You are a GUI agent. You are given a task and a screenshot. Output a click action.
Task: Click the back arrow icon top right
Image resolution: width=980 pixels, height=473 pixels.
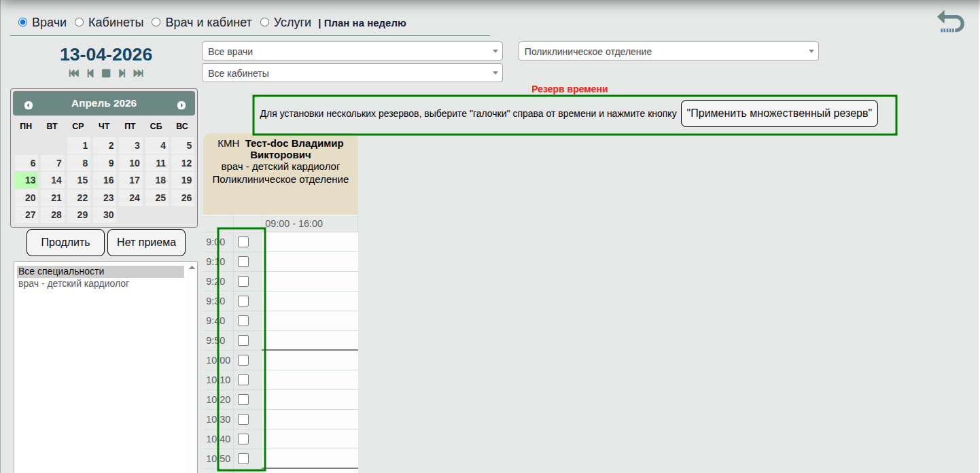tap(950, 22)
